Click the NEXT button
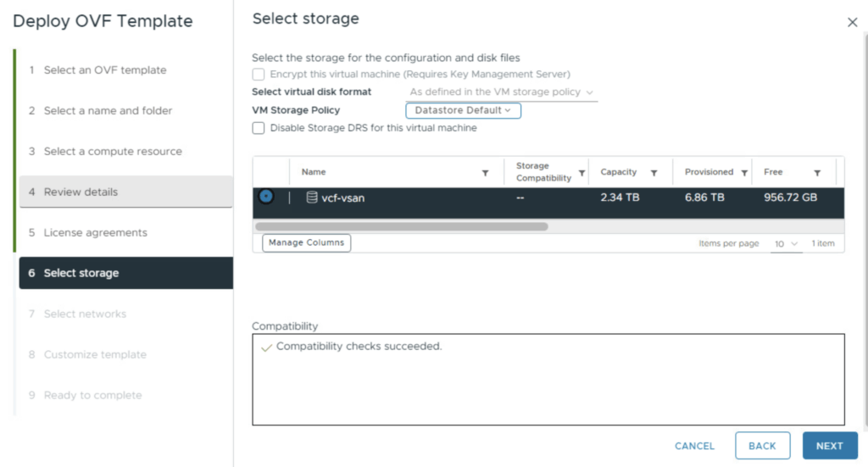Screen dimensions: 868x467 (829, 446)
